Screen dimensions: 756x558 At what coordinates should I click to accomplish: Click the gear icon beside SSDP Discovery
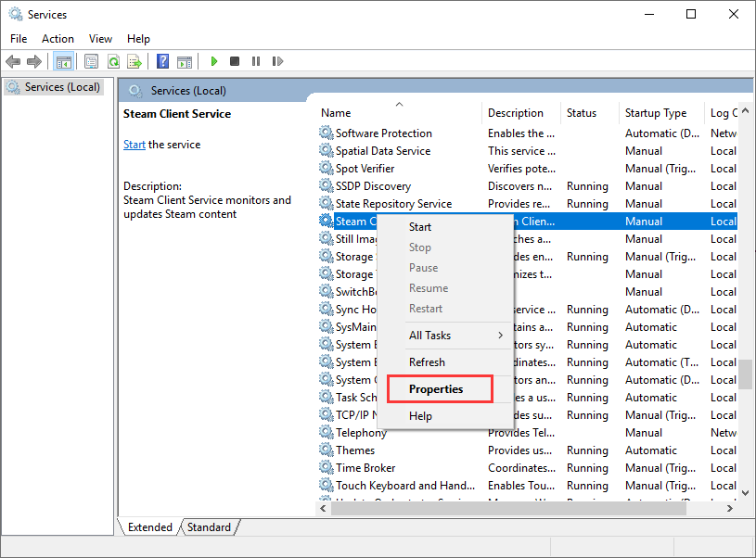(x=326, y=185)
